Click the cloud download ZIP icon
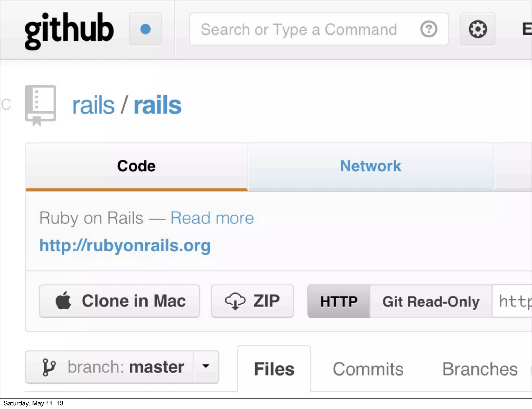The height and width of the screenshot is (409, 532). (x=235, y=301)
